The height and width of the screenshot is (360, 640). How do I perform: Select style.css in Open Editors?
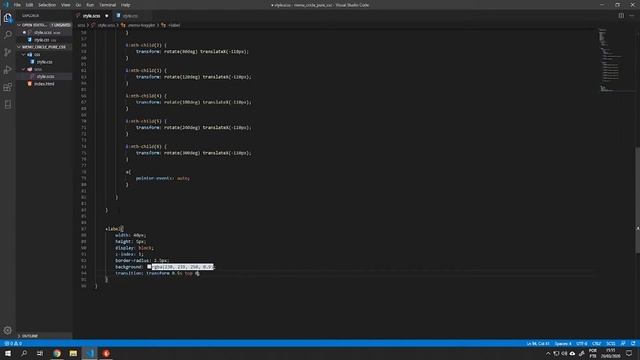coord(44,40)
